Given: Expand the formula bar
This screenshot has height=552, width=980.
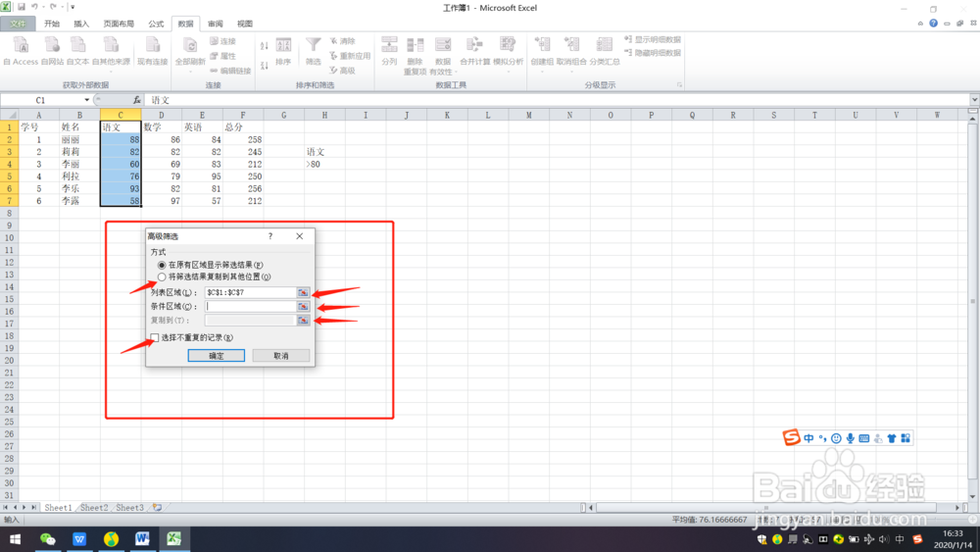Looking at the screenshot, I should point(974,100).
